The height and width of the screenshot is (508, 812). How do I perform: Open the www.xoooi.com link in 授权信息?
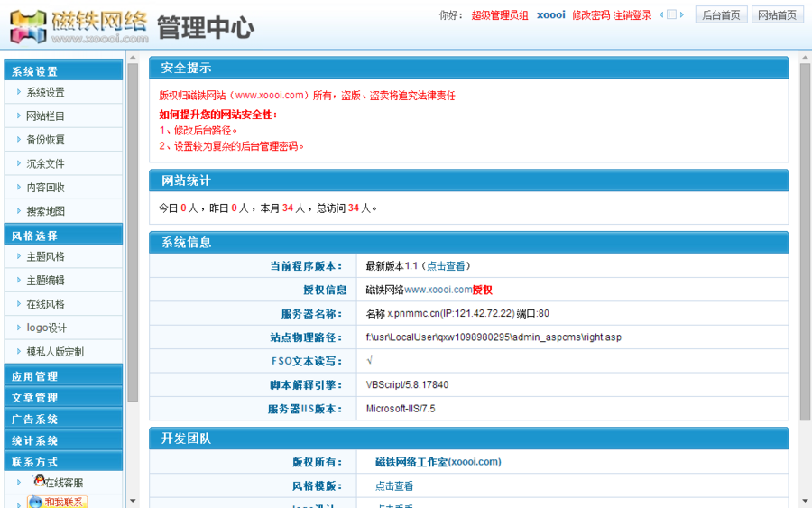438,290
